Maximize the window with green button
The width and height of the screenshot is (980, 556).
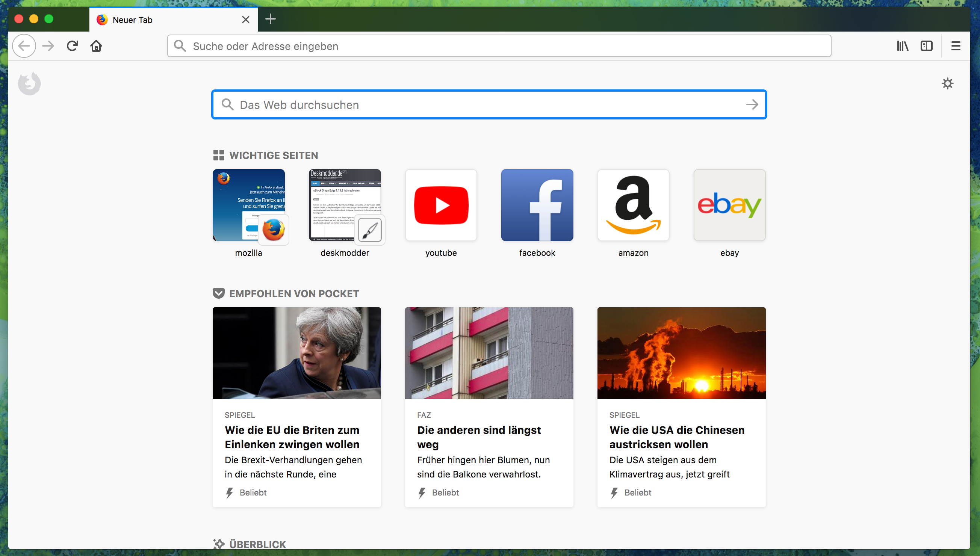[x=49, y=19]
